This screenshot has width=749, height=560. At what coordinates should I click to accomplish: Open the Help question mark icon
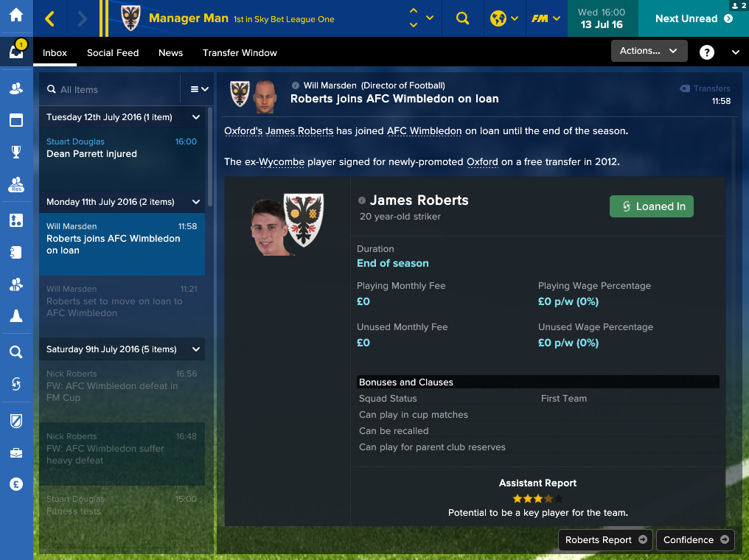tap(706, 52)
